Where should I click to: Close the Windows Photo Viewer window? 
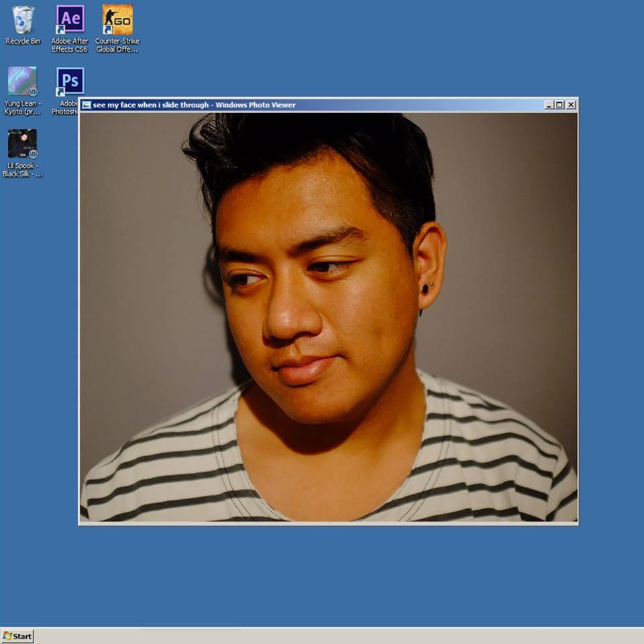pyautogui.click(x=571, y=105)
